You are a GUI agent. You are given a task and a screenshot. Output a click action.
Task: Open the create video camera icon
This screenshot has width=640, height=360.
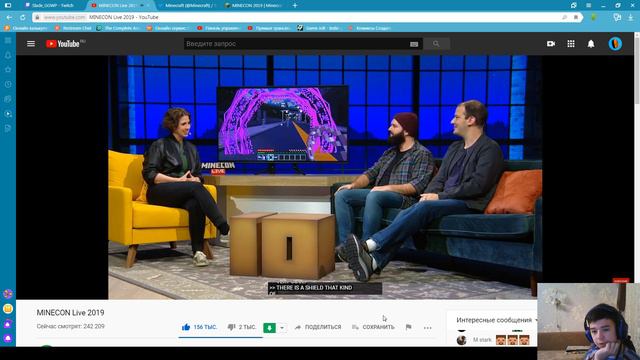[551, 44]
